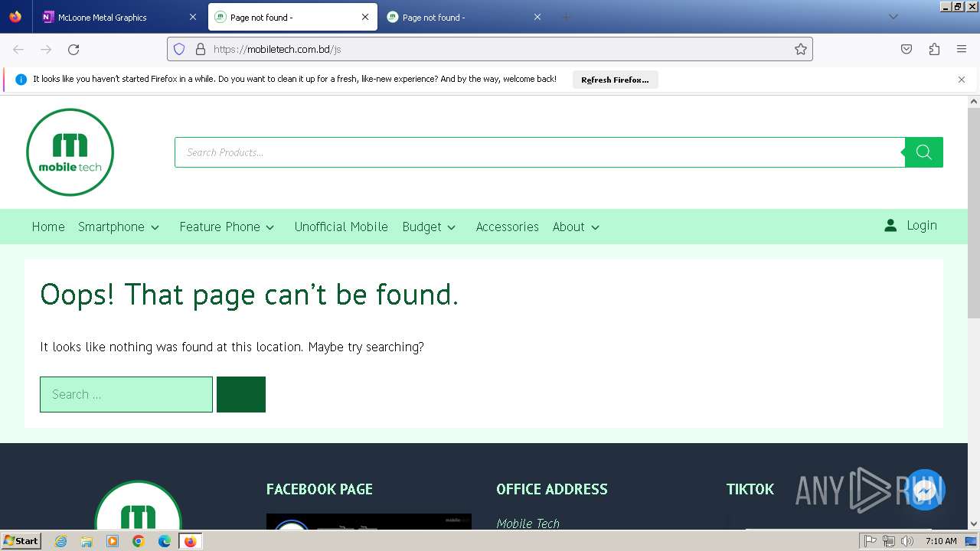Open media player taskbar icon
Image resolution: width=980 pixels, height=551 pixels.
[x=113, y=541]
